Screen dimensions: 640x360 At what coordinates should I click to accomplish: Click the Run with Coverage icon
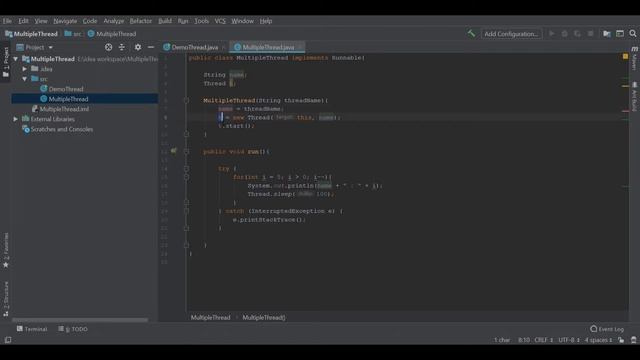point(577,33)
